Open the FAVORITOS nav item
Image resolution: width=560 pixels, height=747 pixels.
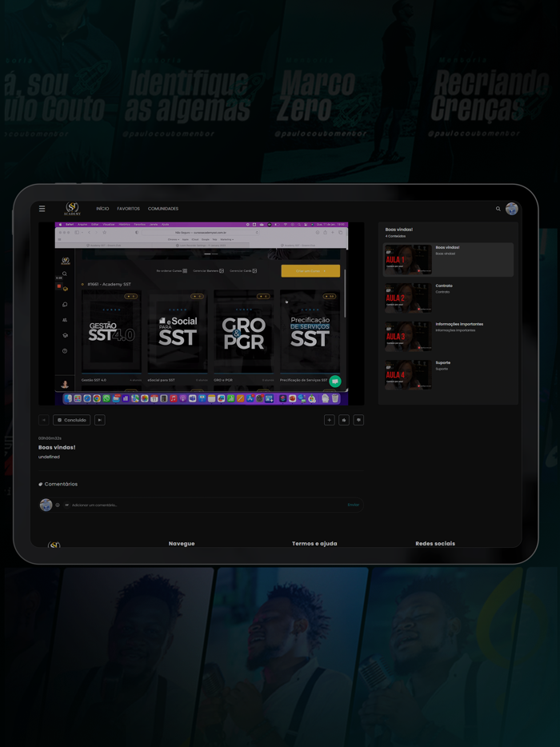pos(129,209)
